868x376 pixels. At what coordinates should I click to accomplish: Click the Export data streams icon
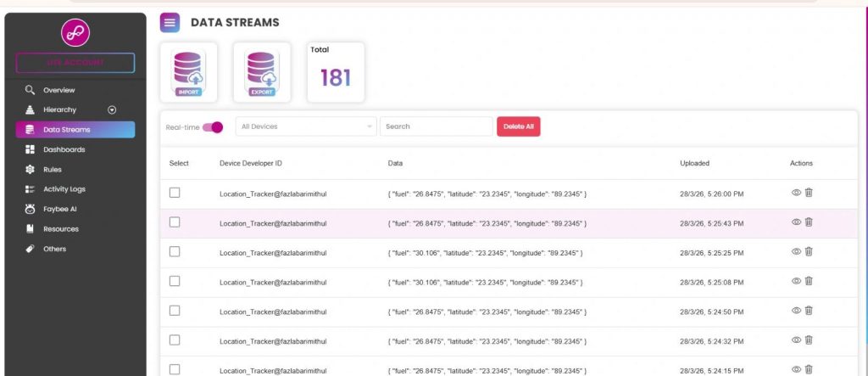pyautogui.click(x=262, y=72)
